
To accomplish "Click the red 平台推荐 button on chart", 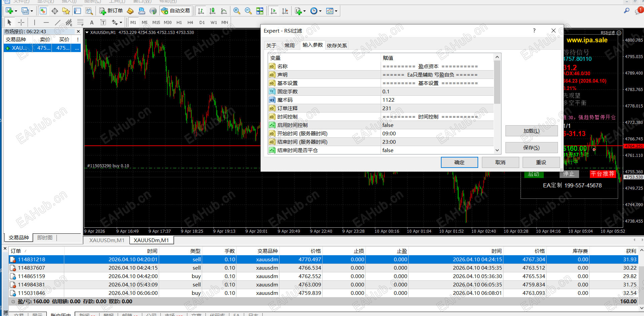I will [x=603, y=174].
